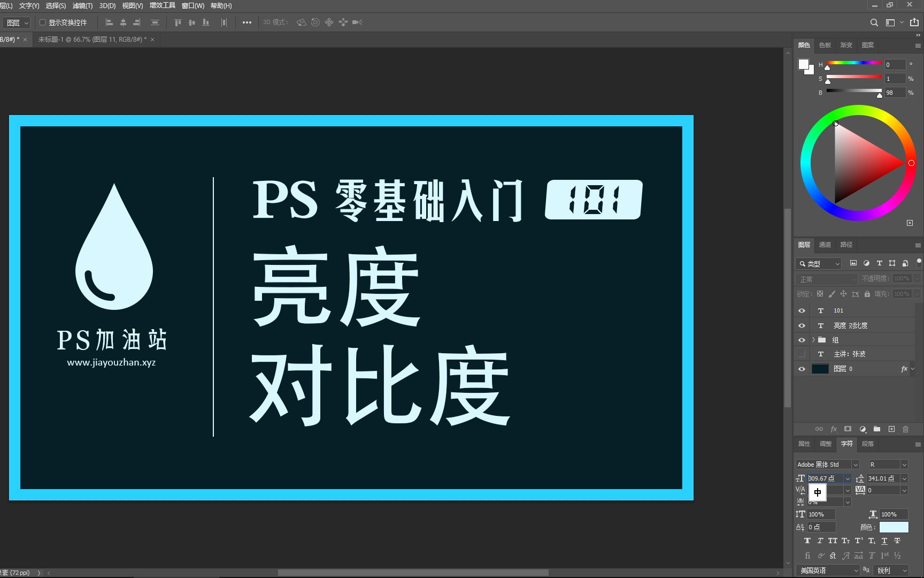The height and width of the screenshot is (578, 924).
Task: Switch to 色板 swatches tab
Action: (825, 45)
